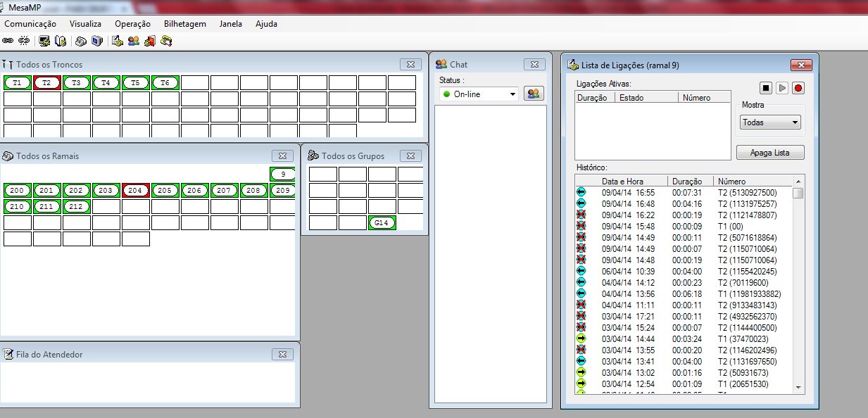Click the gray telephone toolbar icon
The image size is (868, 418).
point(81,41)
